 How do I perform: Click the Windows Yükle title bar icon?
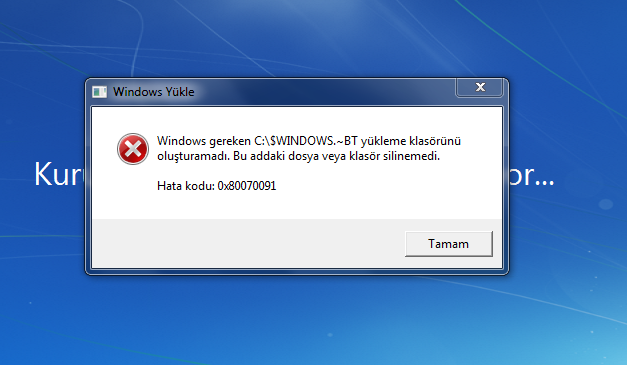(x=100, y=92)
